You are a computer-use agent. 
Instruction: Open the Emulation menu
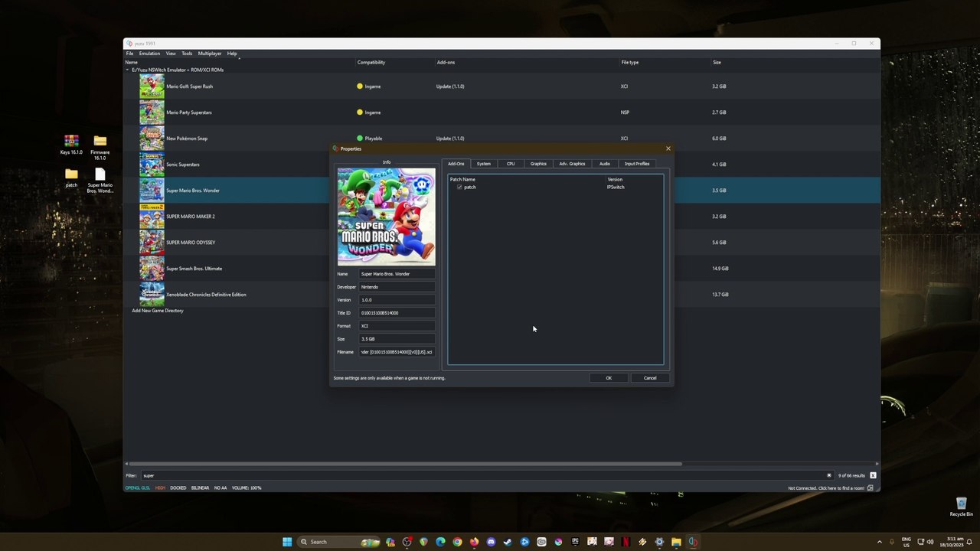149,54
